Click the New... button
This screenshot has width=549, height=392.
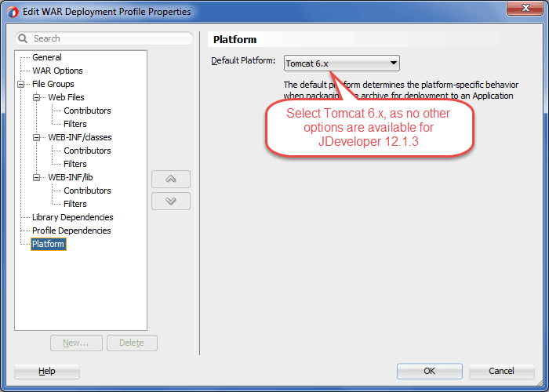76,343
